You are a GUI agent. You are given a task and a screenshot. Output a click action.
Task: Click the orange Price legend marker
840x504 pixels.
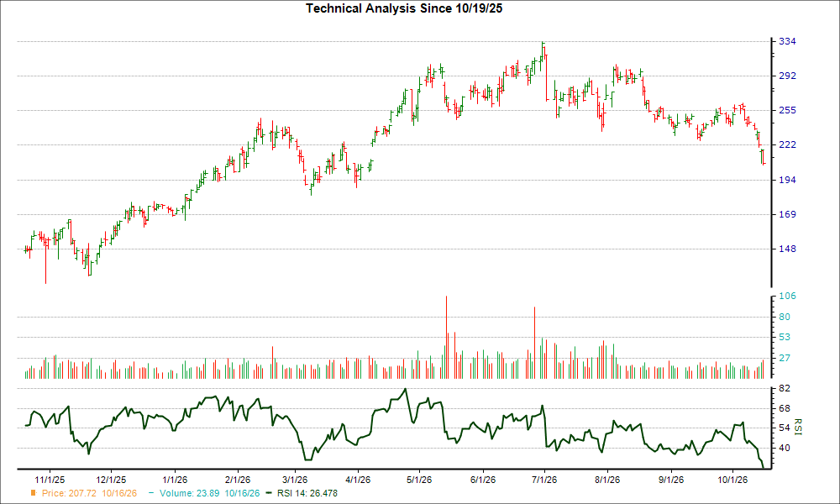34,493
